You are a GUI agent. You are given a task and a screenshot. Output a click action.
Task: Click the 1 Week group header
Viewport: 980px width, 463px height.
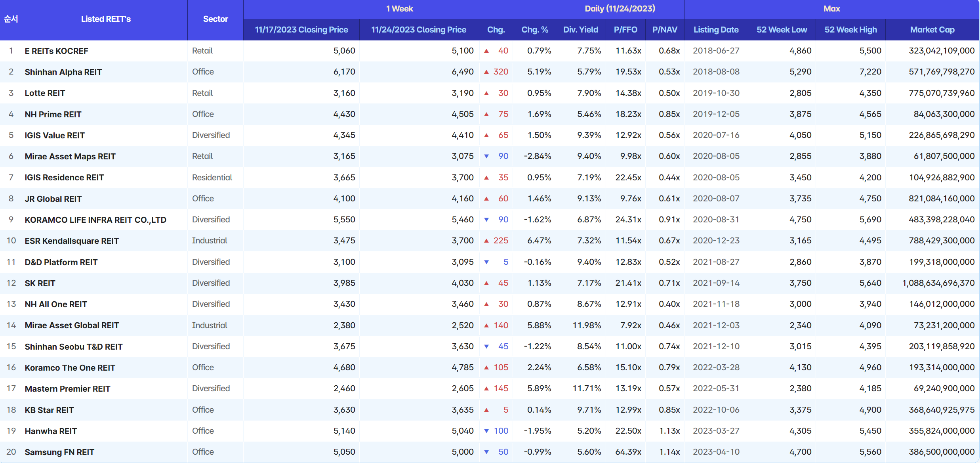point(399,9)
